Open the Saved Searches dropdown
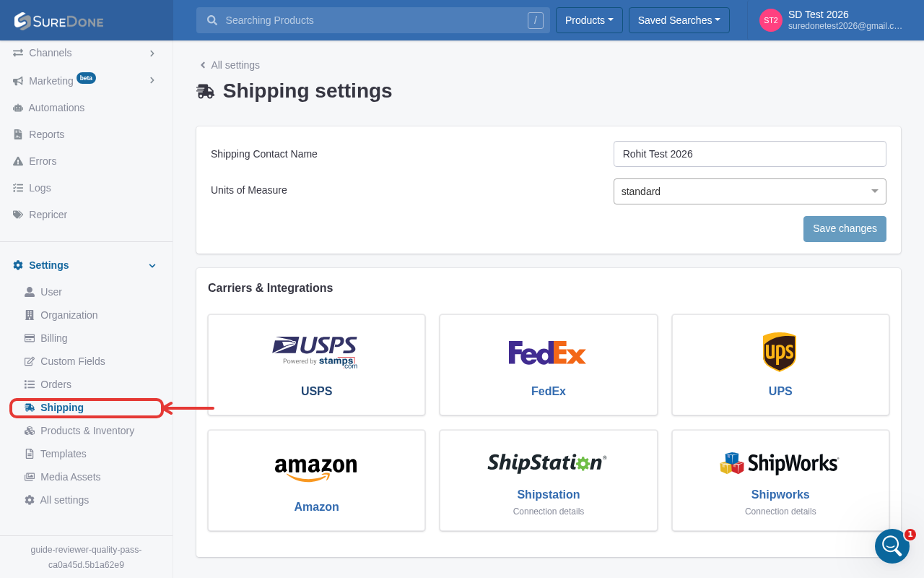Screen dimensions: 924x578 point(679,20)
